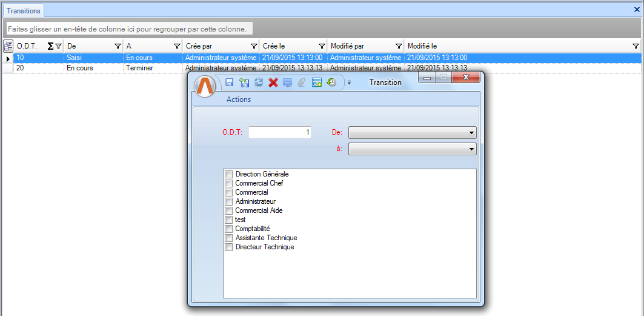Tick the Directeur Technique checkbox

229,247
